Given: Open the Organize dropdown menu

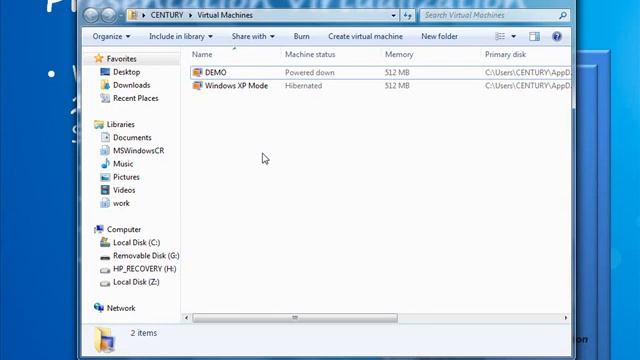Looking at the screenshot, I should [111, 36].
